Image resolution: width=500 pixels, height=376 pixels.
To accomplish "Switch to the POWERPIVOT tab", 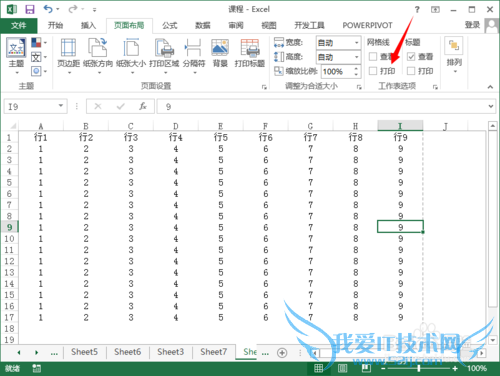I will coord(367,25).
